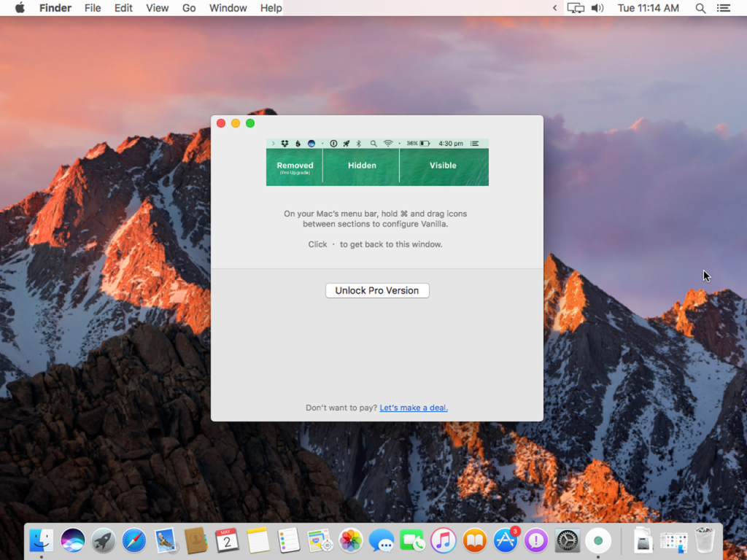Image resolution: width=747 pixels, height=560 pixels.
Task: Click the Unlock Pro Version button
Action: coord(376,290)
